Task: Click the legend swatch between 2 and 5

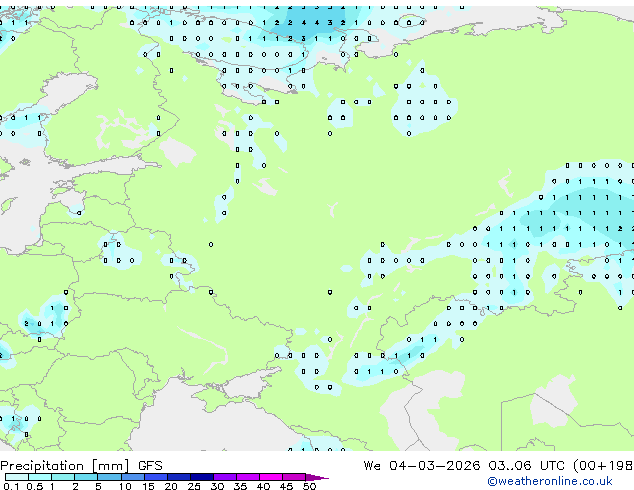Action: pyautogui.click(x=86, y=477)
